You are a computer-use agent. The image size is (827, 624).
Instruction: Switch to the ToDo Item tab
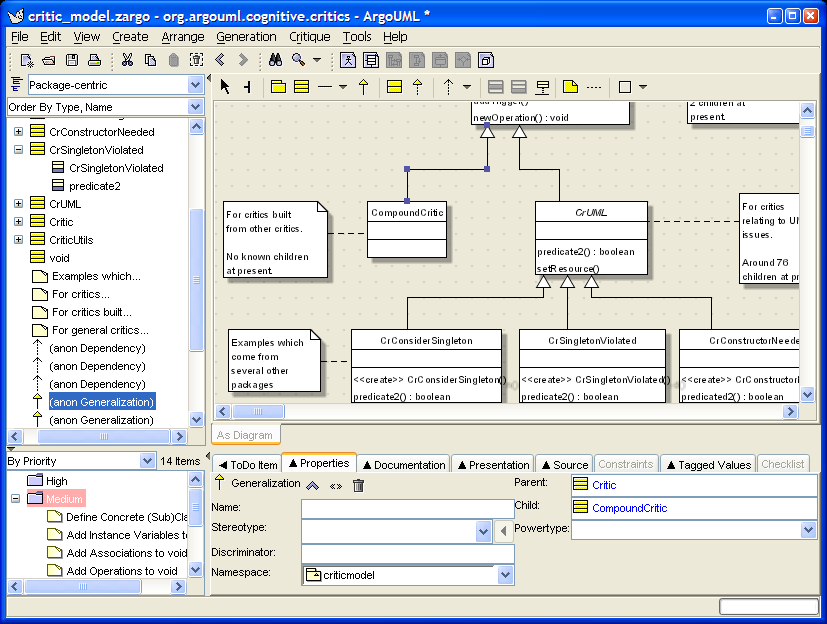pos(248,465)
